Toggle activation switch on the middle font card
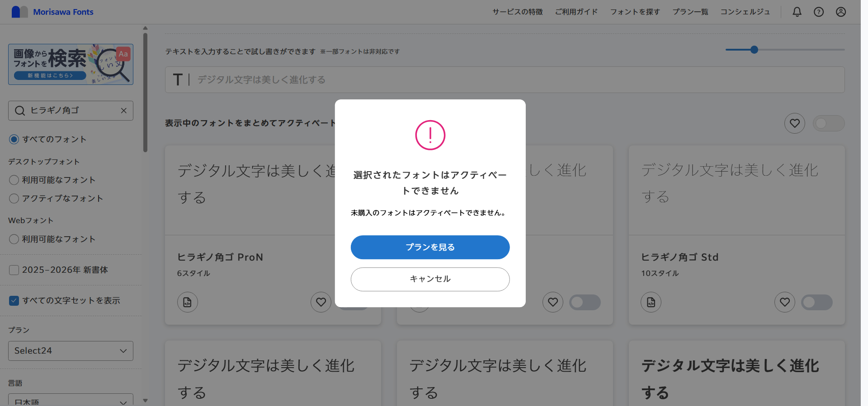Image resolution: width=868 pixels, height=406 pixels. click(x=585, y=302)
